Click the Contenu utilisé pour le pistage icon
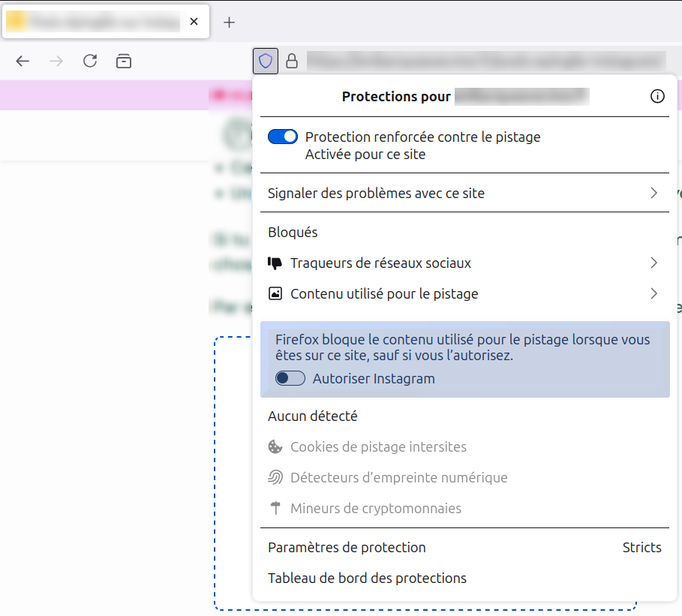 [276, 293]
